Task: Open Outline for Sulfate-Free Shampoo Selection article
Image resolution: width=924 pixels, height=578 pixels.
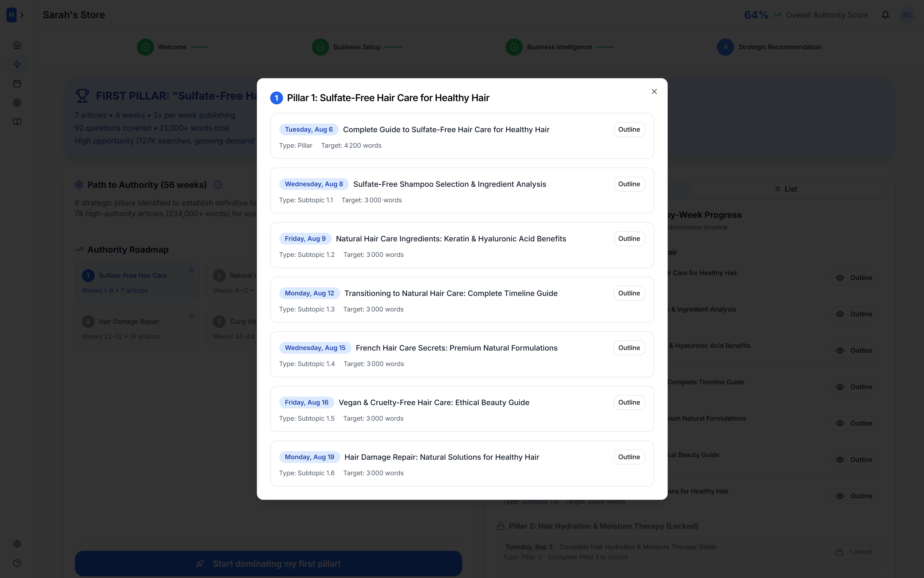Action: pos(629,184)
